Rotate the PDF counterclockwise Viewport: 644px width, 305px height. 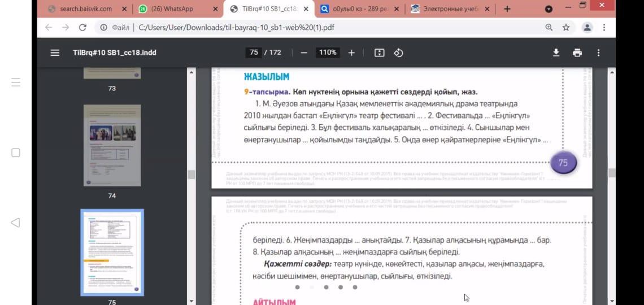tap(398, 53)
